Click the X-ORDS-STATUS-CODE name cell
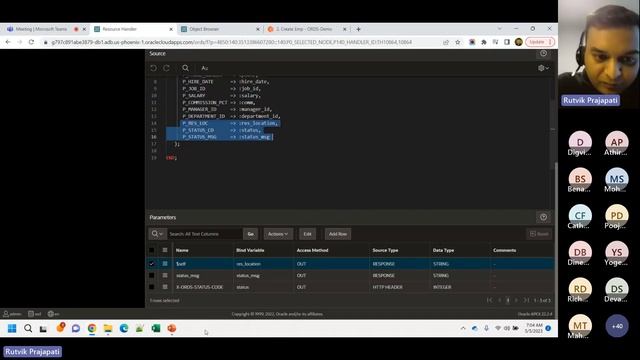Image resolution: width=640 pixels, height=360 pixels. pos(200,287)
